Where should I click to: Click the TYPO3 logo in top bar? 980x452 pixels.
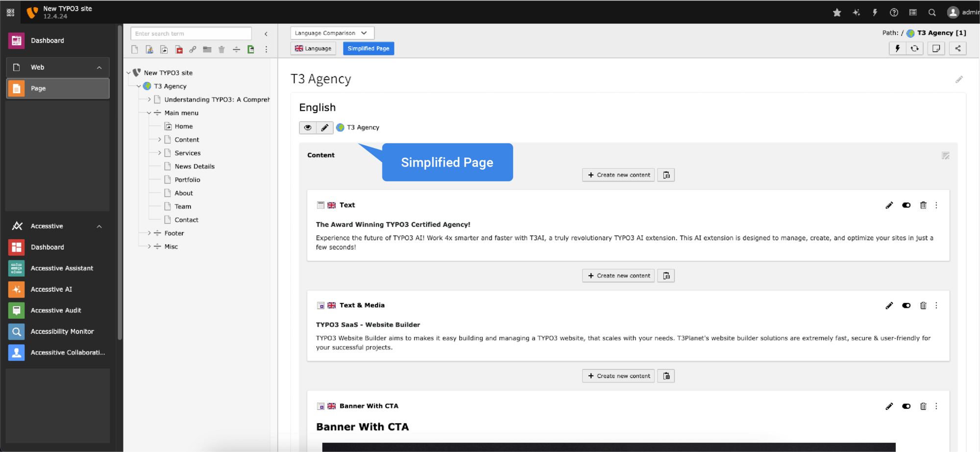coord(32,12)
